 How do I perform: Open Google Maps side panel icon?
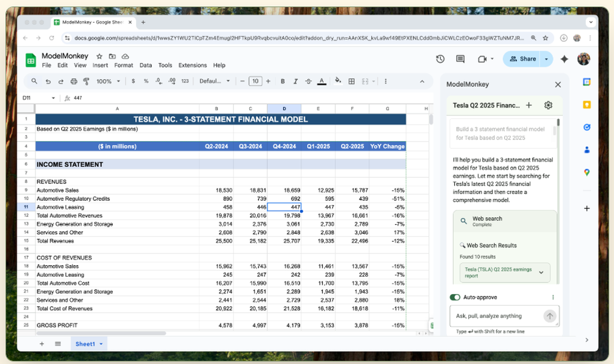tap(587, 172)
